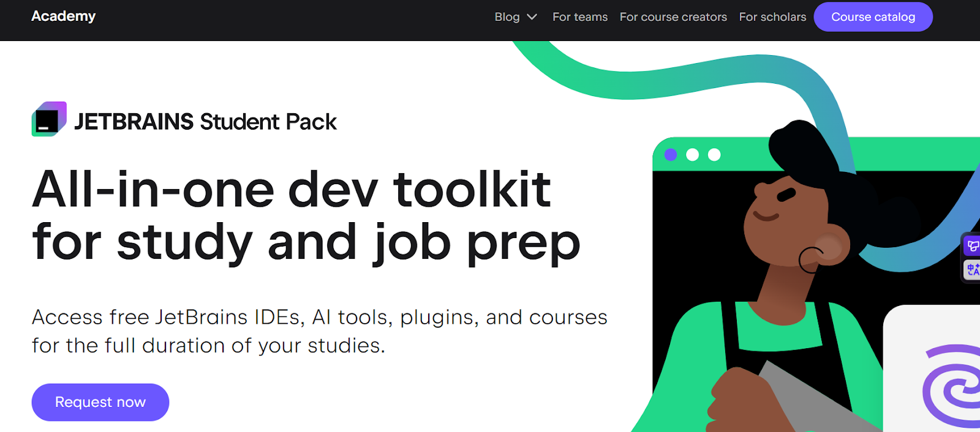Click the rightmost white window dot
Image resolution: width=980 pixels, height=432 pixels.
tap(714, 155)
